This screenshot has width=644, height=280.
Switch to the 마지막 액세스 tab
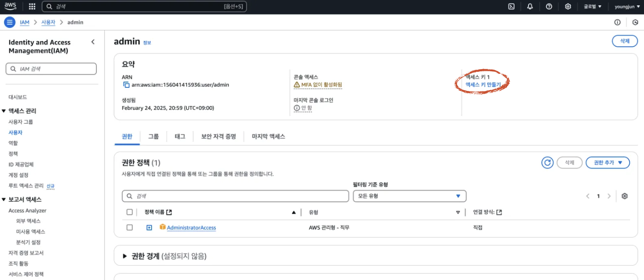tap(268, 136)
